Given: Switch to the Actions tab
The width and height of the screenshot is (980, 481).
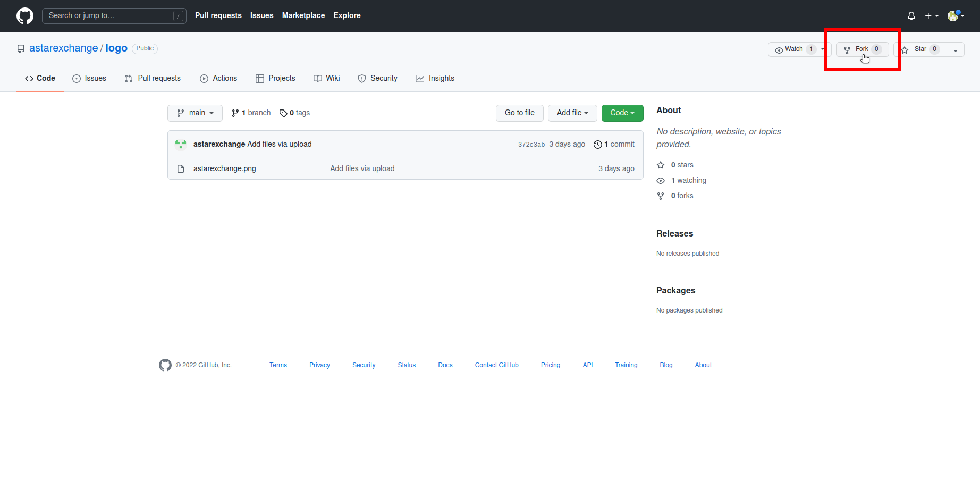Looking at the screenshot, I should tap(218, 78).
